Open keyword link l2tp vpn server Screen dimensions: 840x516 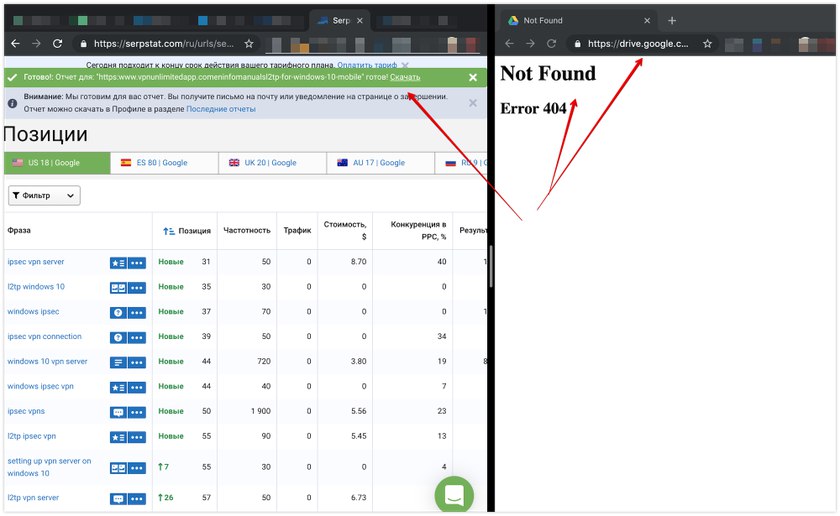tap(33, 498)
